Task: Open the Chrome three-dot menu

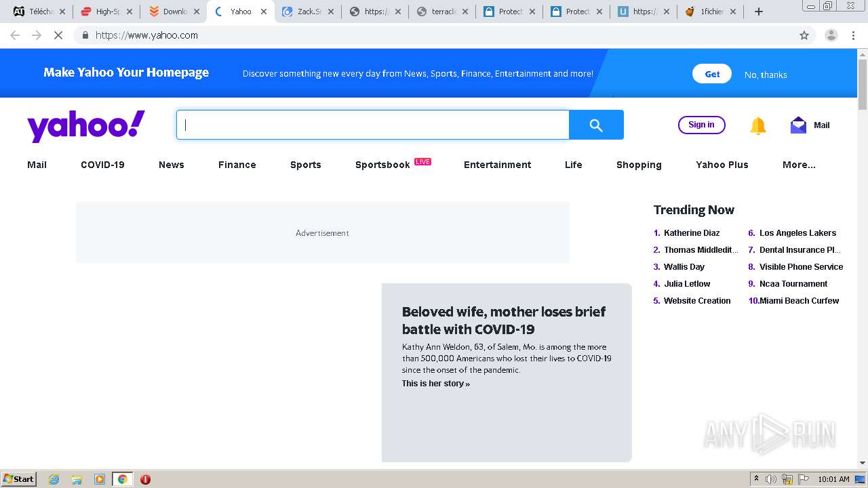Action: [854, 35]
